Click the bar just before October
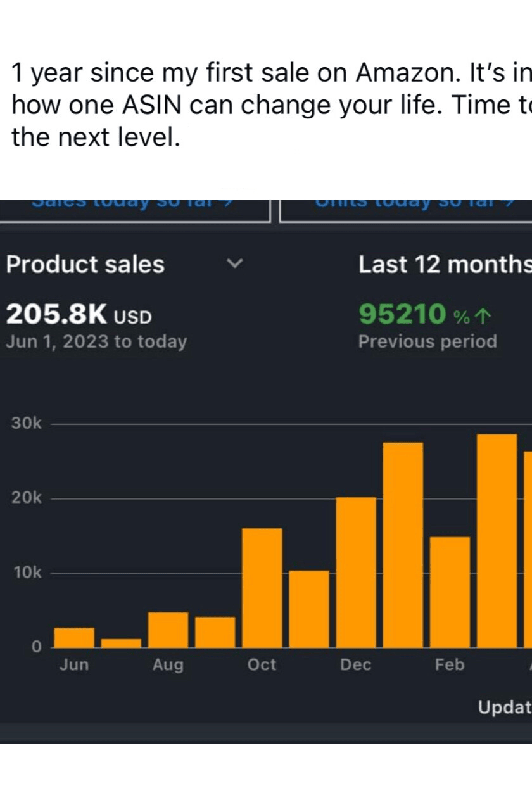The image size is (532, 798). (215, 632)
